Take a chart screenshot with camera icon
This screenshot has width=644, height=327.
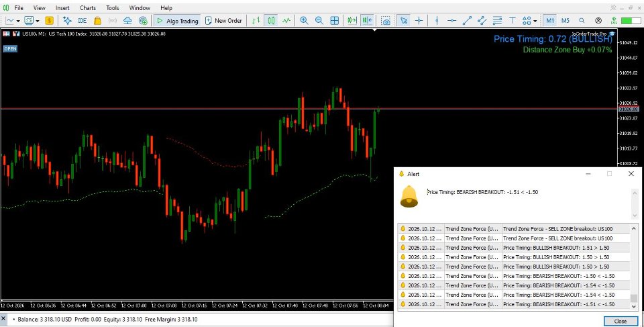pyautogui.click(x=386, y=21)
